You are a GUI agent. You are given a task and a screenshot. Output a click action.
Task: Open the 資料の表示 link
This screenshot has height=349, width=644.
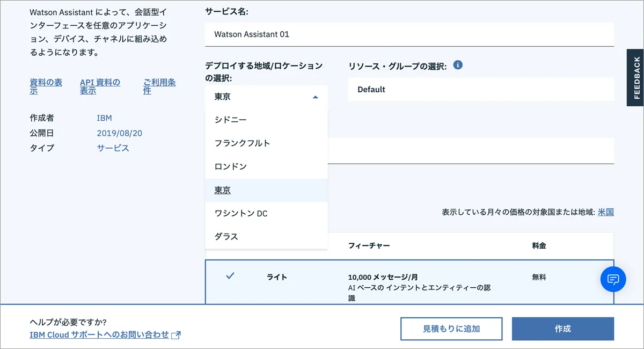tap(46, 86)
